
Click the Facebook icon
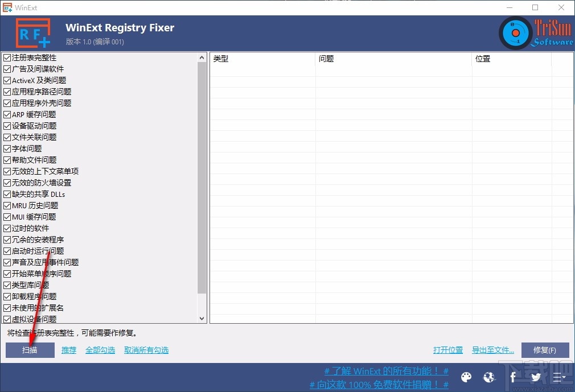click(x=512, y=377)
